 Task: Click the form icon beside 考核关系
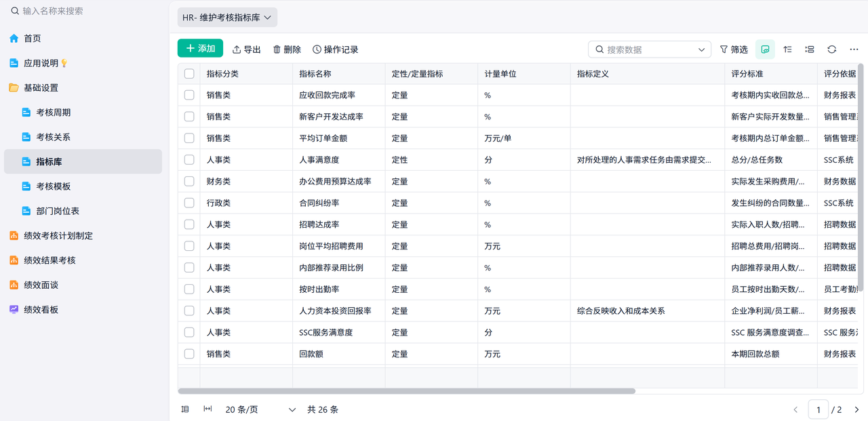click(x=26, y=137)
